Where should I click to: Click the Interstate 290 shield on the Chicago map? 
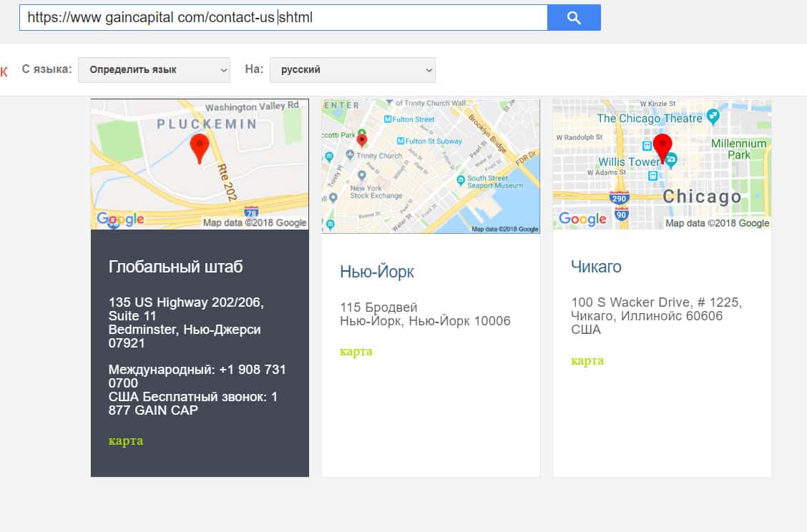coord(619,198)
